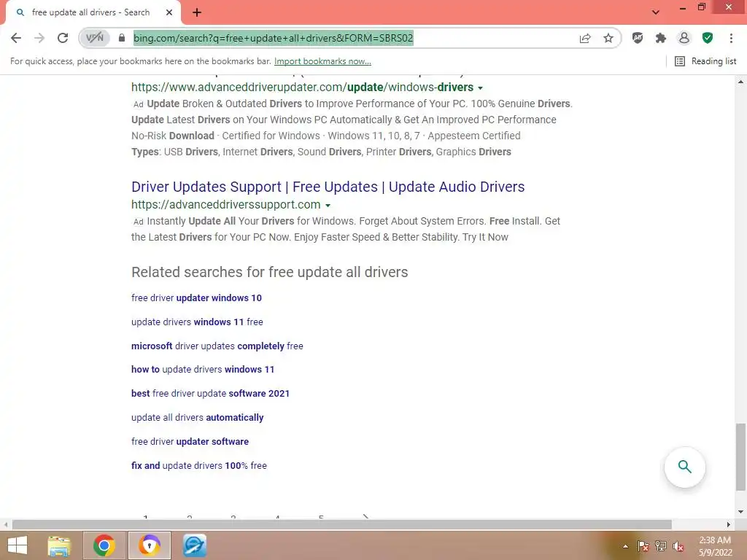This screenshot has height=560, width=747.
Task: Open the Extensions puzzle menu
Action: 661,38
